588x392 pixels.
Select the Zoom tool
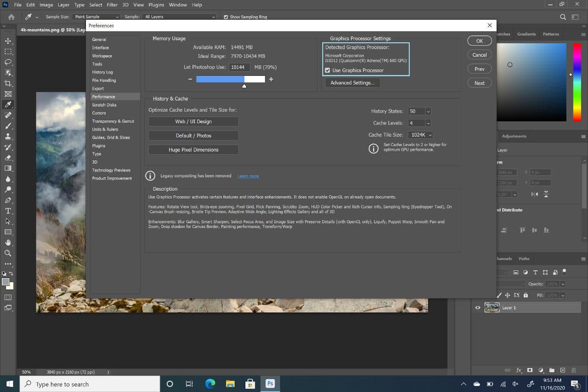(8, 253)
